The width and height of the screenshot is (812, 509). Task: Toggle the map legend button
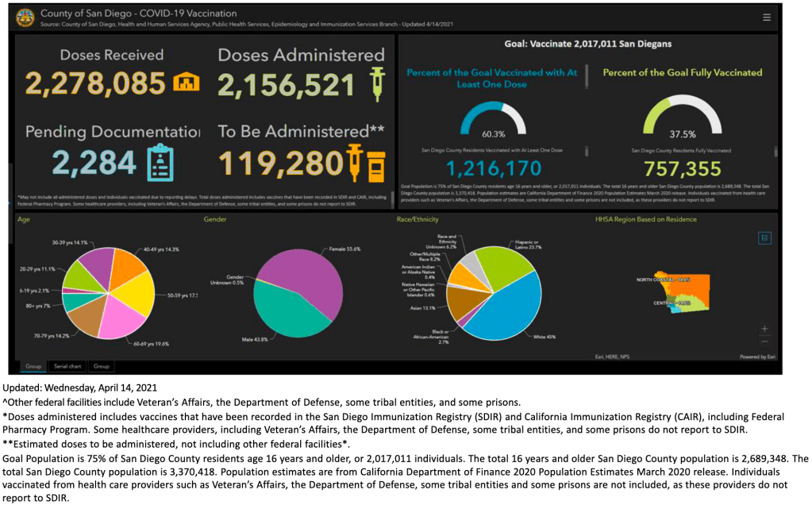tap(764, 237)
